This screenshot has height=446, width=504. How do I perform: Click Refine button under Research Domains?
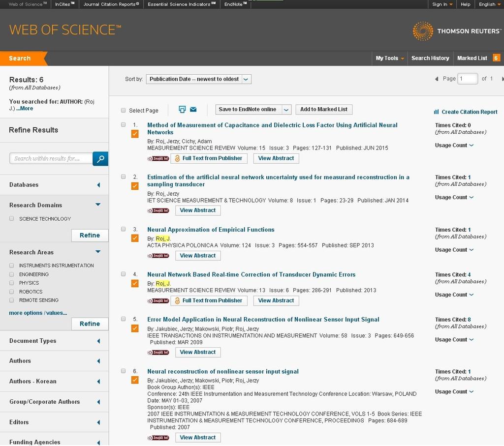point(90,236)
